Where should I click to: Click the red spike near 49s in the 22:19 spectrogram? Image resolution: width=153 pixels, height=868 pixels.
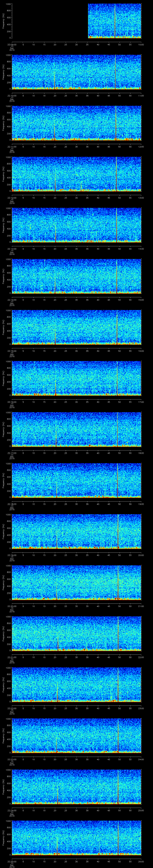pos(118,536)
